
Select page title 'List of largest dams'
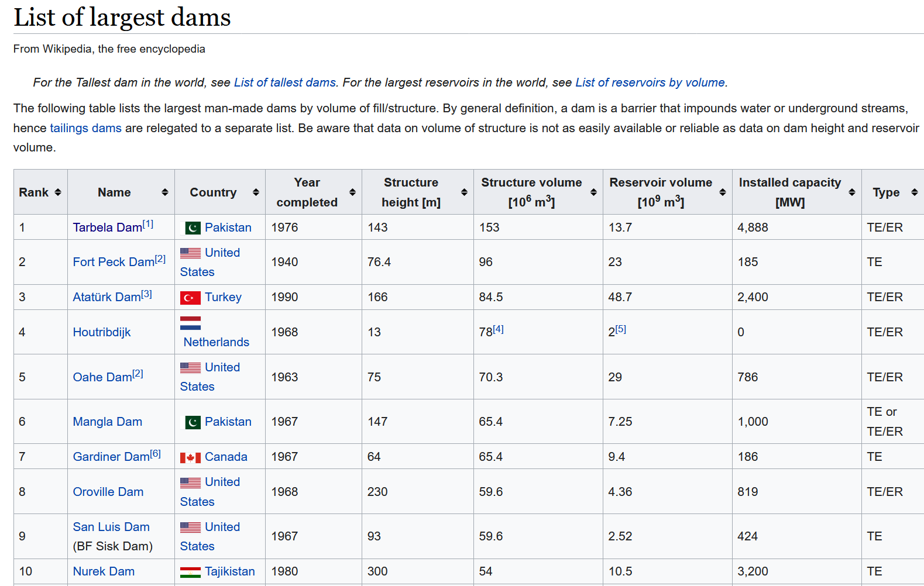coord(122,18)
